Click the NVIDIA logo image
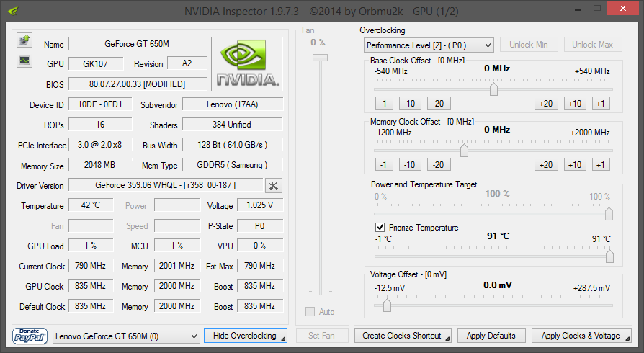Viewport: 644px width, 353px height. pos(247,63)
